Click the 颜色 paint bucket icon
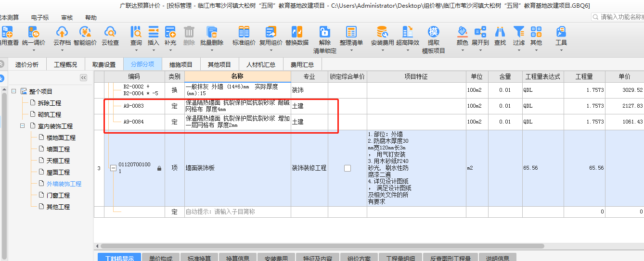This screenshot has height=261, width=644. click(463, 32)
